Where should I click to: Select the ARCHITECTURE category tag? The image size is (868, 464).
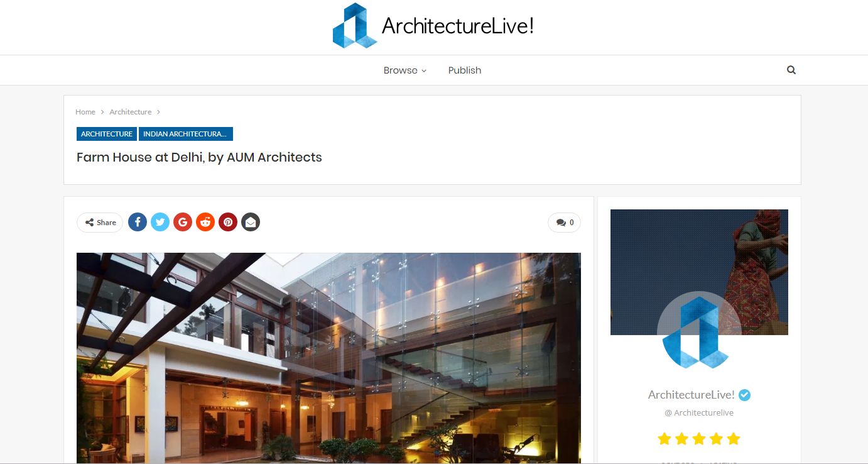point(107,134)
